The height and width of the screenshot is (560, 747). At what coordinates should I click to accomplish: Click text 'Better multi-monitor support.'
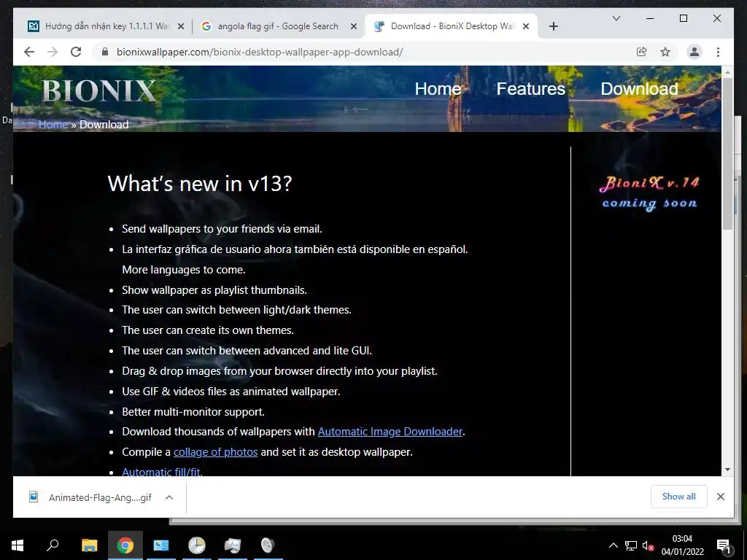click(193, 411)
